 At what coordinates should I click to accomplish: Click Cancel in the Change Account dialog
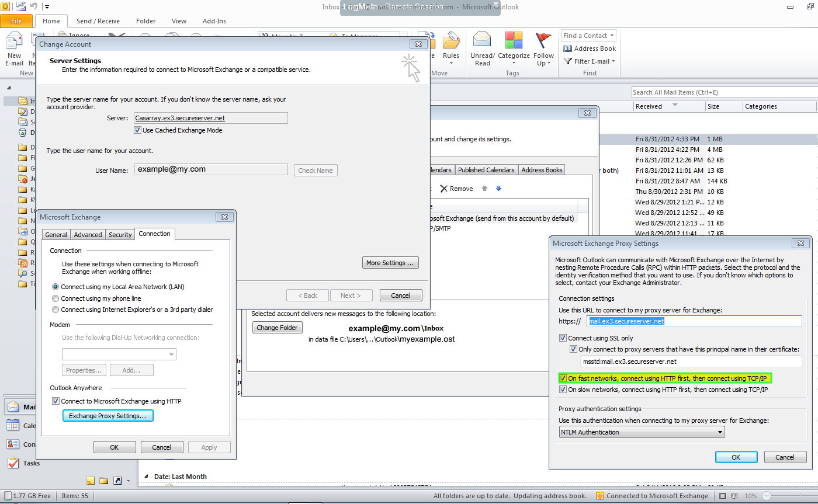pos(401,296)
